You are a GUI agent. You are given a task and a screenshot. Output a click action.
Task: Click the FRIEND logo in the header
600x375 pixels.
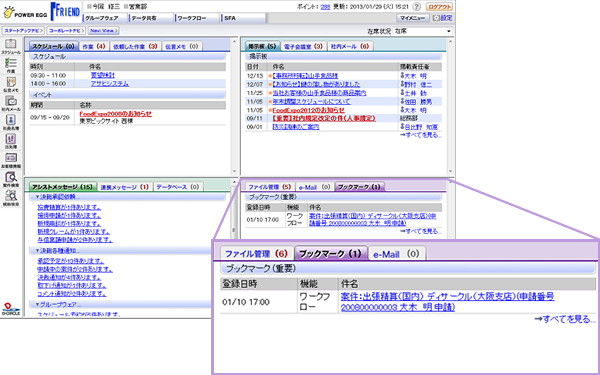pyautogui.click(x=65, y=11)
